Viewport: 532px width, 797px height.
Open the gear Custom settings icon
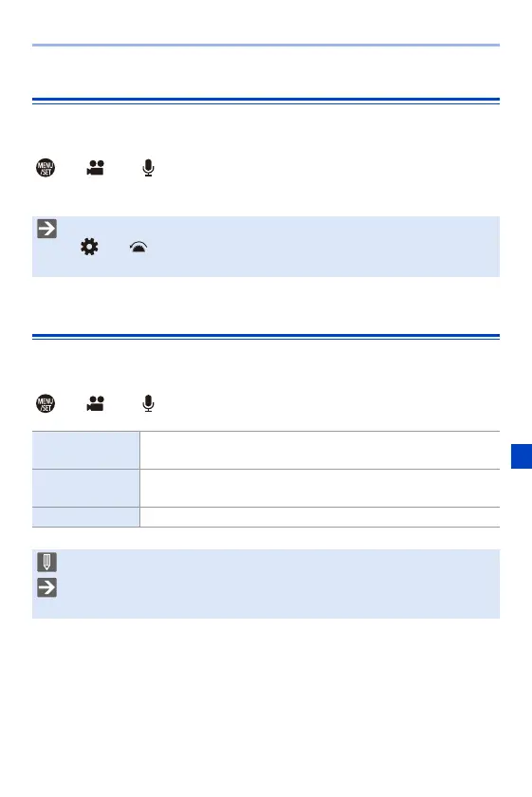[89, 247]
